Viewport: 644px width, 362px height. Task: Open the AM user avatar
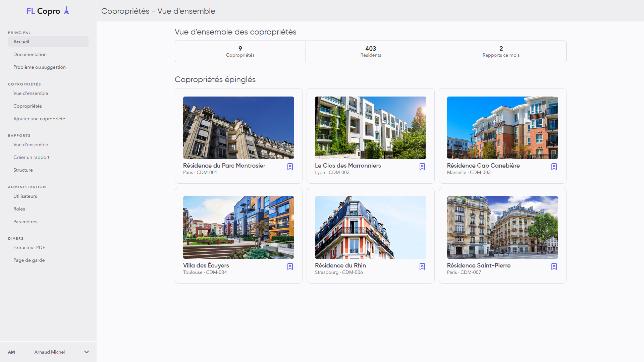[11, 352]
